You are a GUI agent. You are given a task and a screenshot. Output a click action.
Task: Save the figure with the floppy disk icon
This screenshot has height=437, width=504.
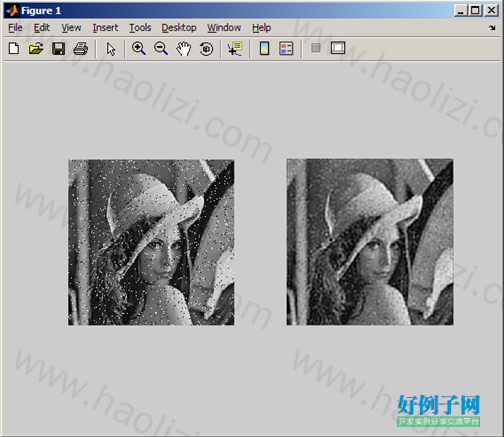(58, 49)
